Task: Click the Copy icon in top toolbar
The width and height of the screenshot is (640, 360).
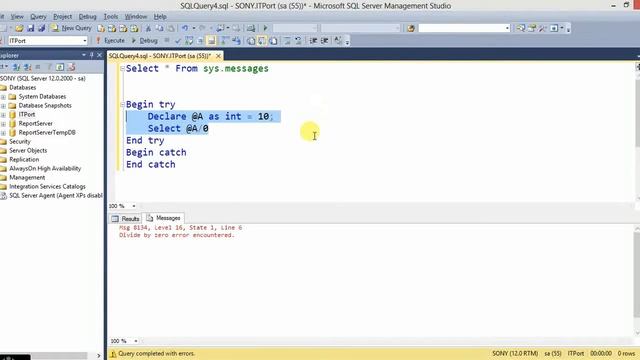Action: pos(160,28)
